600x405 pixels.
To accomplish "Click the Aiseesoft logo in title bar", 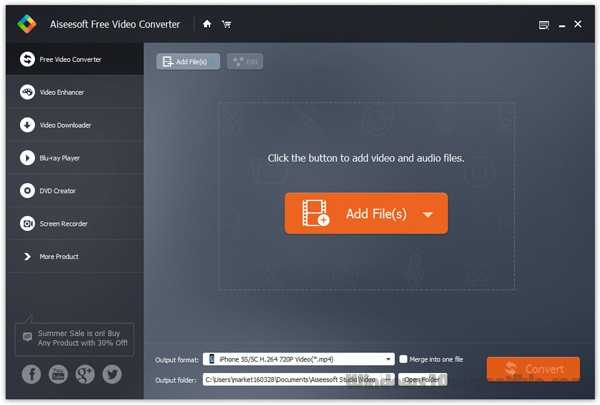I will [x=28, y=24].
